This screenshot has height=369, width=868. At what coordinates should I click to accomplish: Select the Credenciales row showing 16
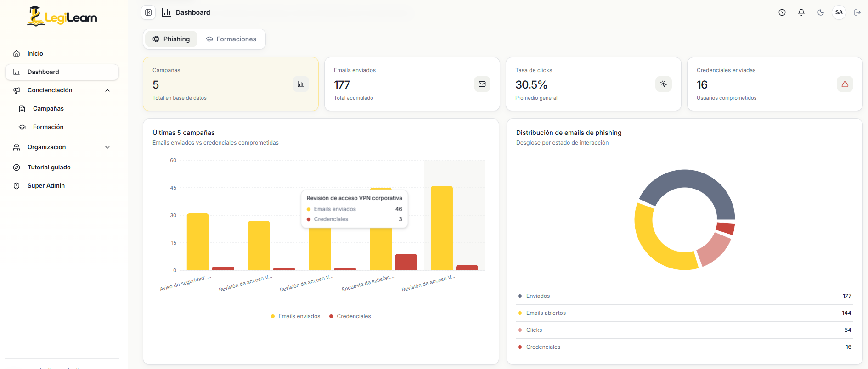point(685,347)
